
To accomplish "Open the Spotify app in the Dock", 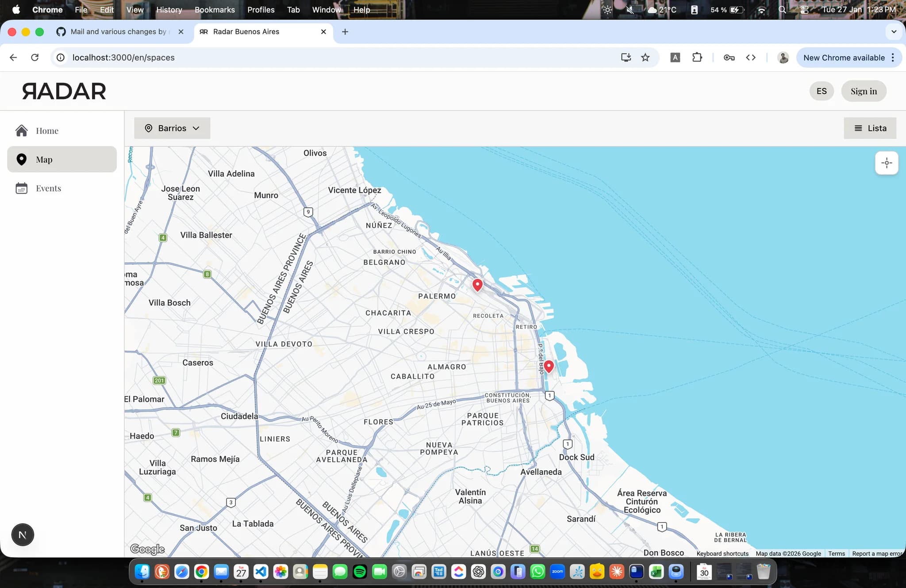I will (x=360, y=572).
